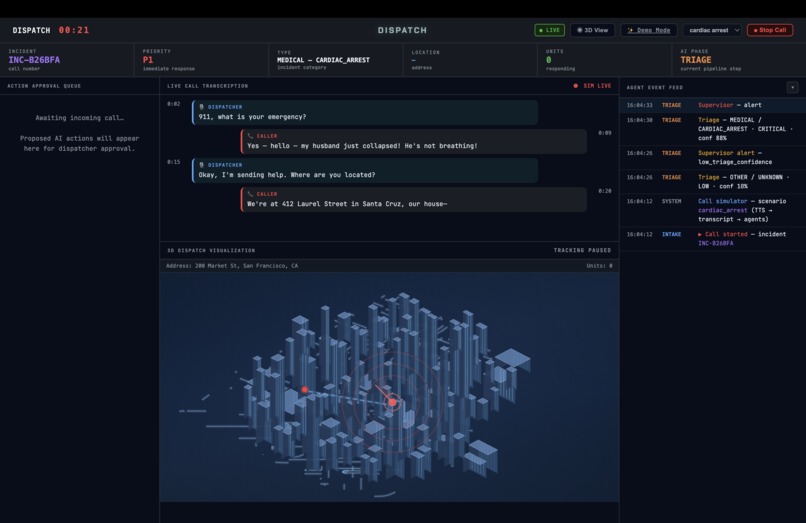Select the 'Triage — MEDICAL / CARDIAC_ARREST · CRITICAL' event
The height and width of the screenshot is (523, 806).
[712, 129]
